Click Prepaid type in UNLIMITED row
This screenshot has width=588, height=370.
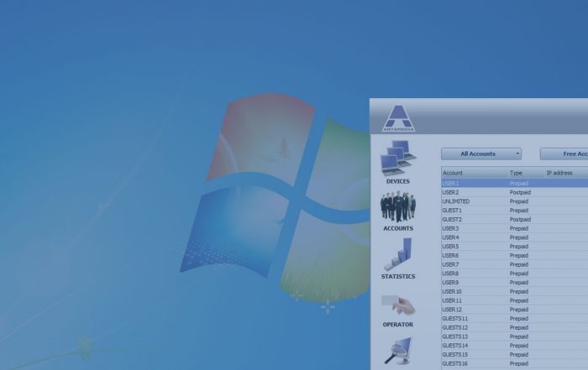(519, 201)
